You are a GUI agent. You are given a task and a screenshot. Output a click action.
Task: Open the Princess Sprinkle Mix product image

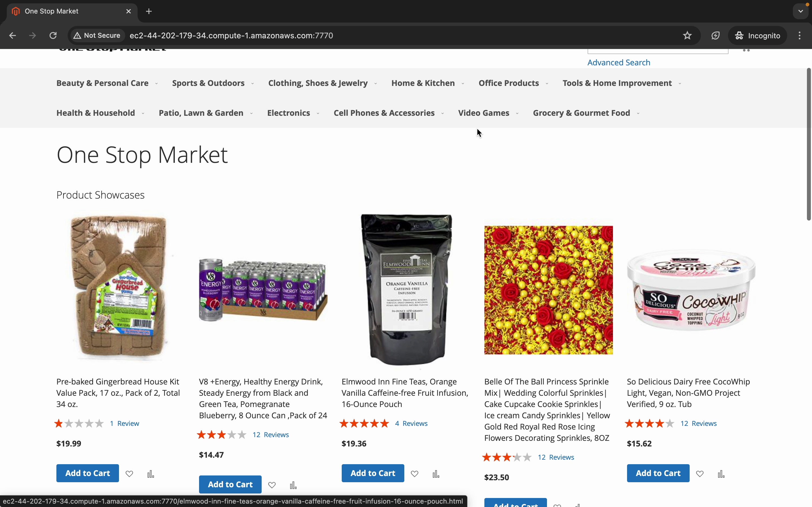548,290
